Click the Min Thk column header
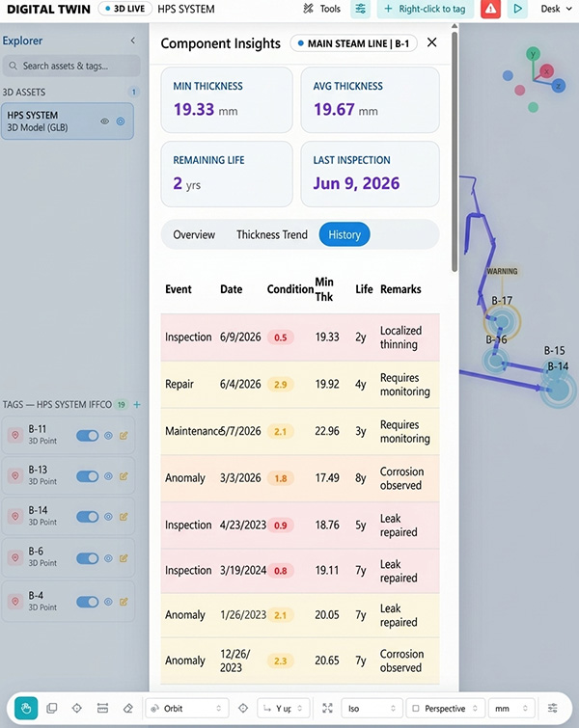 click(x=324, y=289)
